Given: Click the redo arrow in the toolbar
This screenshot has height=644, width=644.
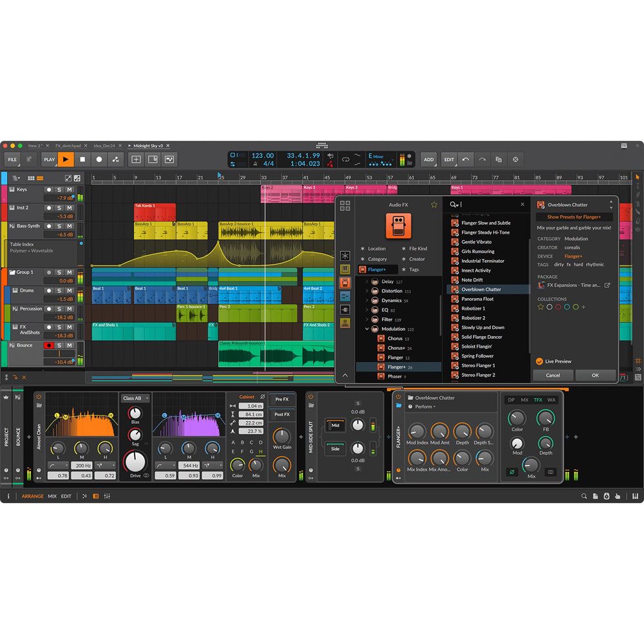Looking at the screenshot, I should click(x=482, y=159).
